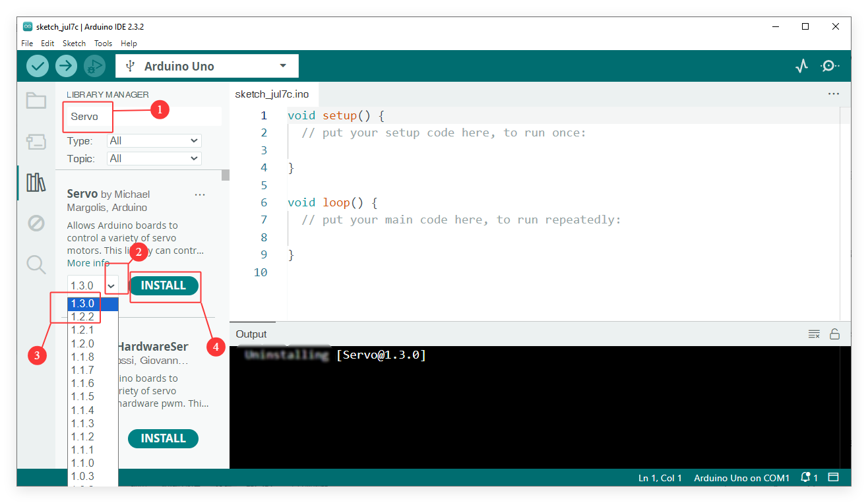Viewport: 868px width, 503px height.
Task: Click the Verify checkmark button
Action: click(38, 66)
